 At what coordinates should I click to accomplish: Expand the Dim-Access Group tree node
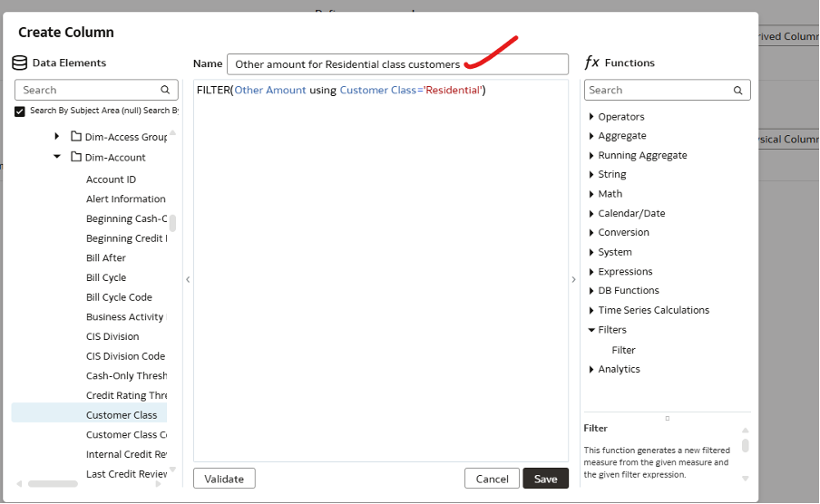pyautogui.click(x=58, y=137)
